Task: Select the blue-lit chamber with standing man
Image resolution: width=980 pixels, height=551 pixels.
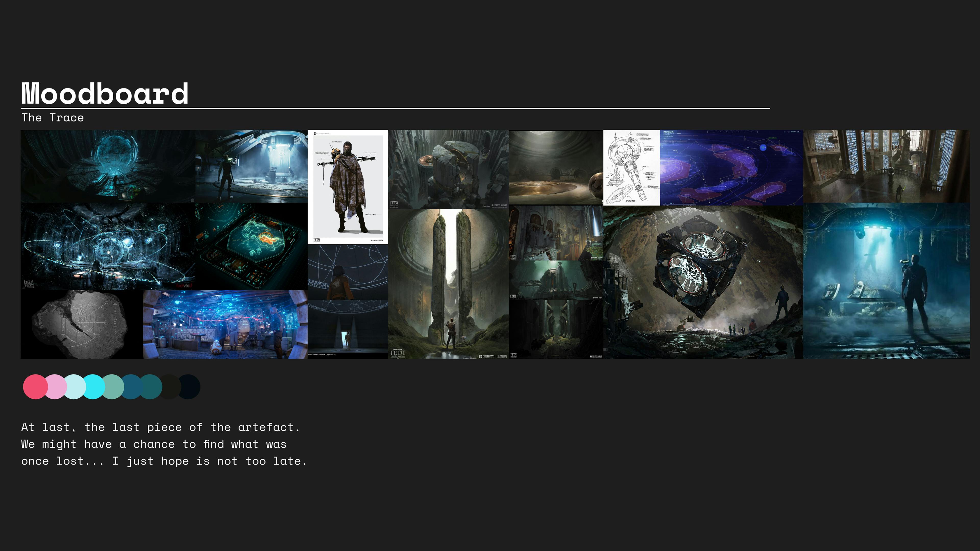Action: pos(886,281)
